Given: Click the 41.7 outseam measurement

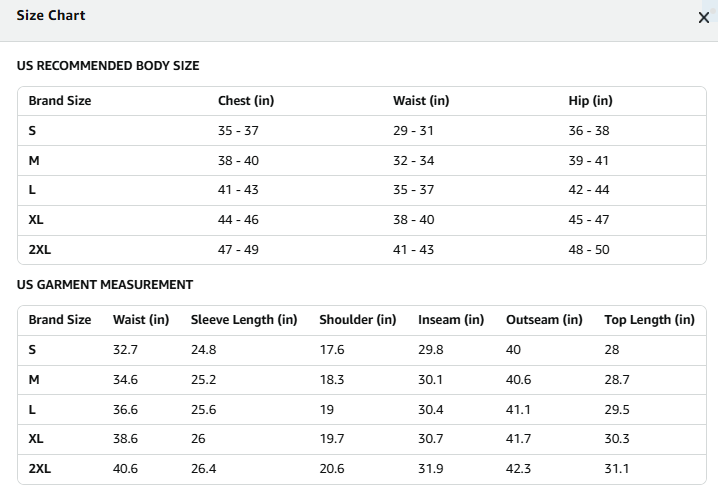Looking at the screenshot, I should click(x=518, y=439).
